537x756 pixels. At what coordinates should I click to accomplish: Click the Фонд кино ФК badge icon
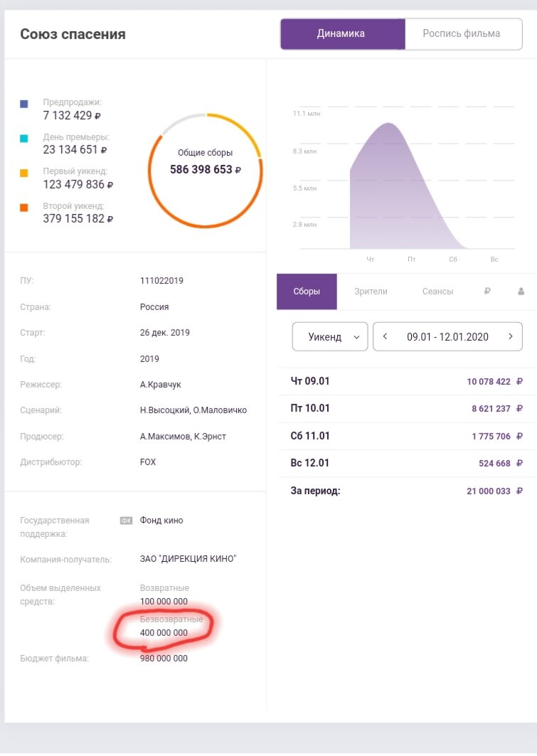[x=126, y=520]
